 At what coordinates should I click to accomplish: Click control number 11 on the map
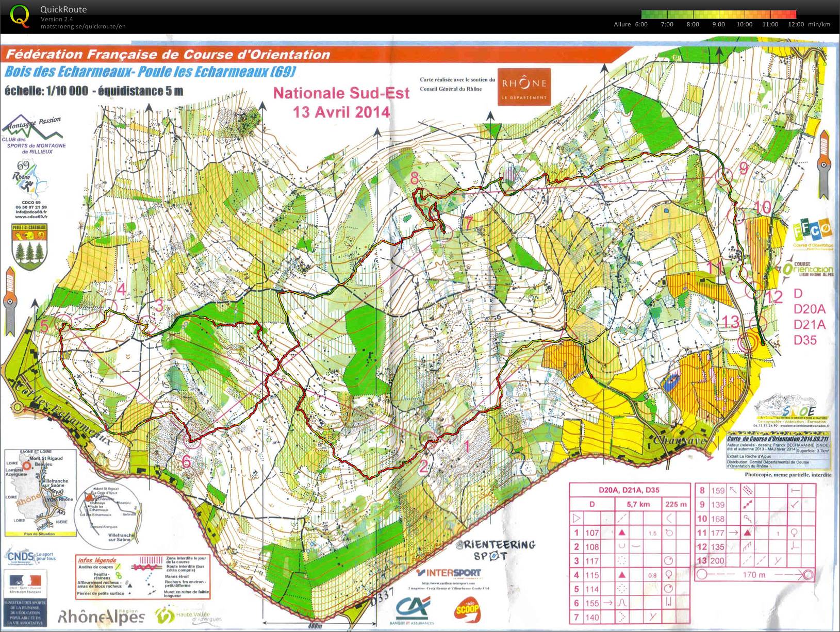pyautogui.click(x=715, y=268)
